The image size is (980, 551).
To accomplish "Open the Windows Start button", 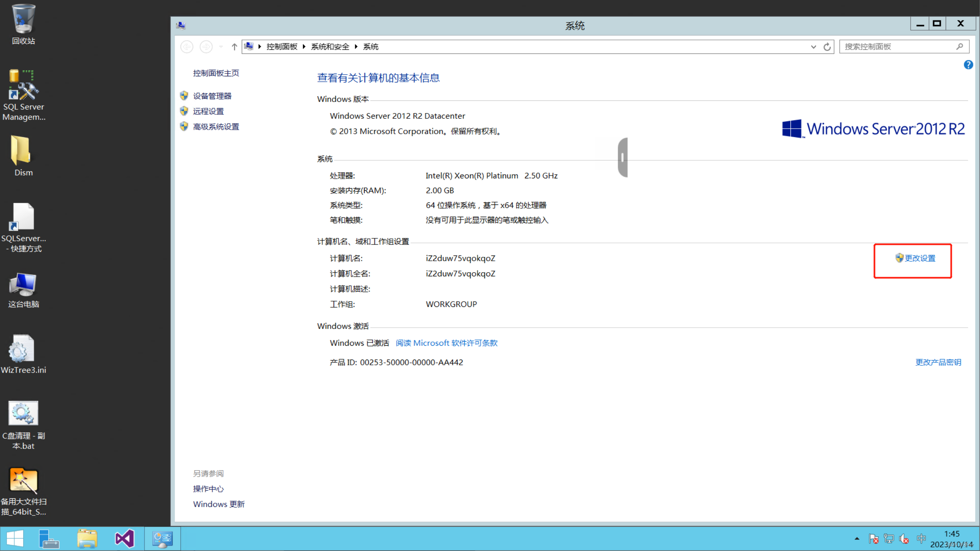I will tap(15, 538).
